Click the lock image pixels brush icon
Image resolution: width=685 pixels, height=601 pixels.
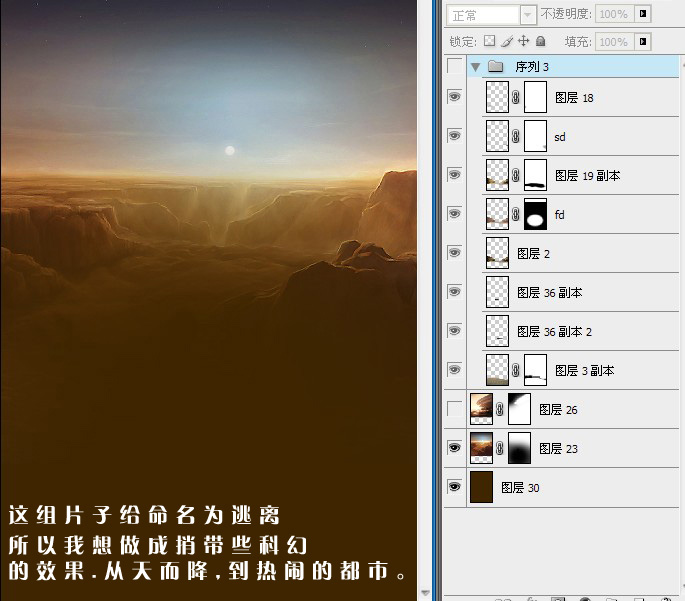tap(507, 41)
